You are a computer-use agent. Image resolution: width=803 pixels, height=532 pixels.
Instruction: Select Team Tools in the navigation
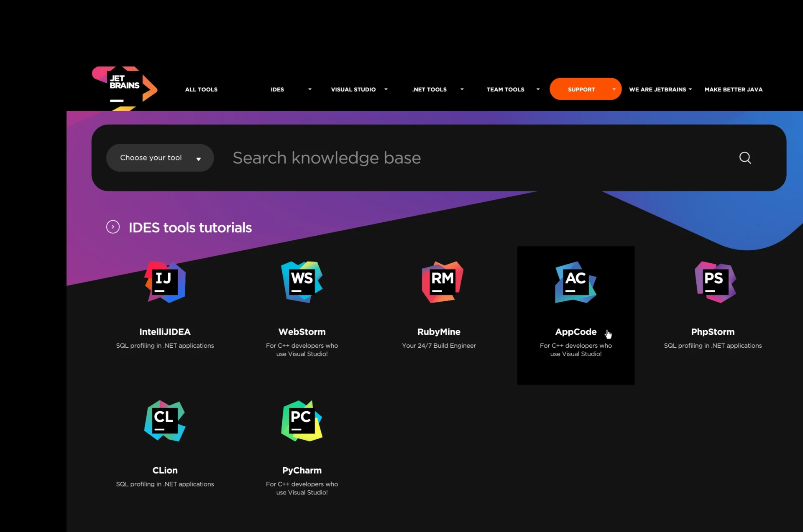click(x=506, y=89)
